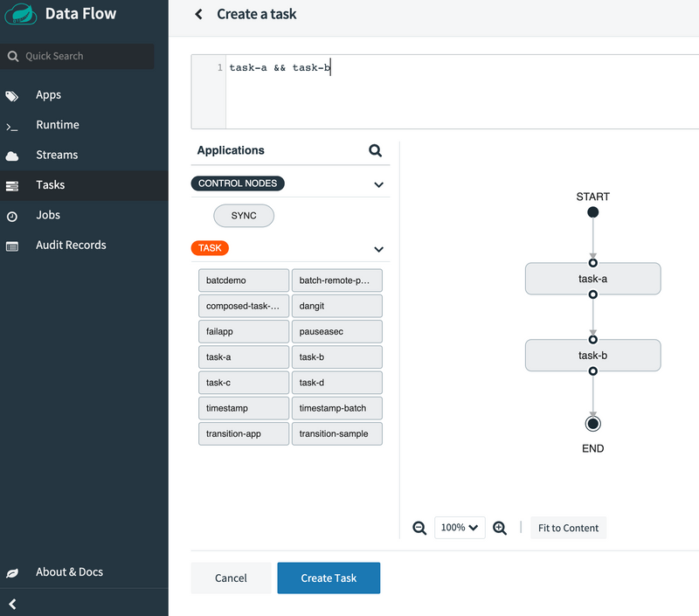Click the task-a node on the canvas
Viewport: 699px width, 616px height.
point(592,279)
